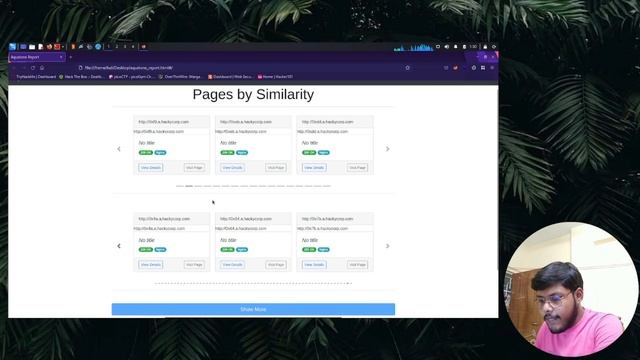This screenshot has width=640, height=360.
Task: View Details on the lower carousel's first card
Action: [x=151, y=265]
